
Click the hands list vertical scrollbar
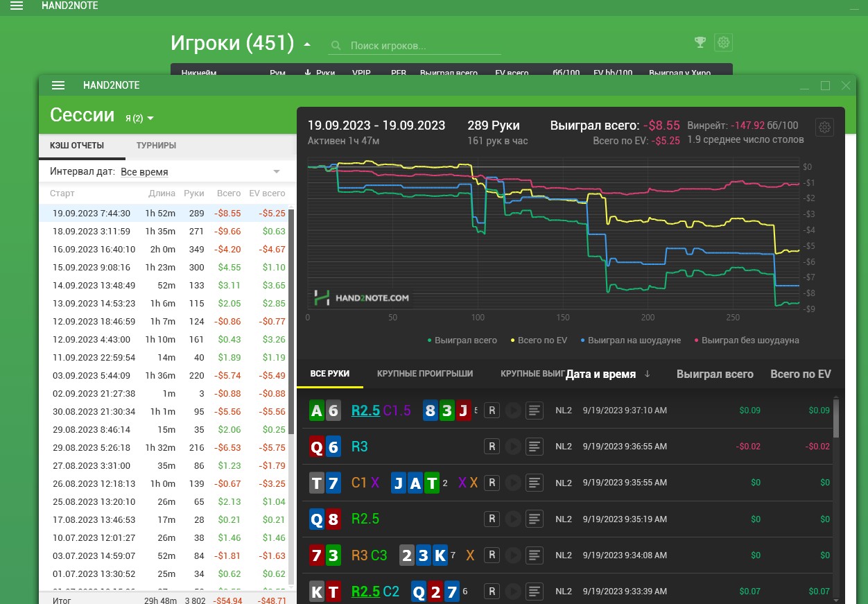tap(836, 418)
